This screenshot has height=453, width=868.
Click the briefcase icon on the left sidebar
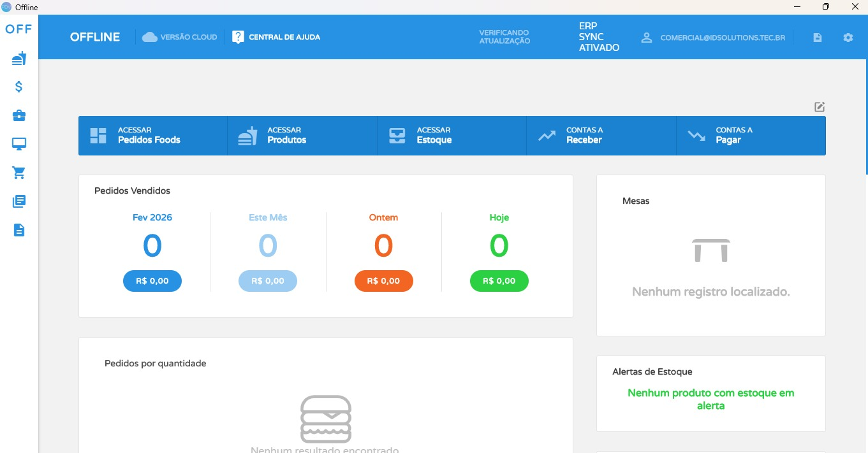click(18, 115)
